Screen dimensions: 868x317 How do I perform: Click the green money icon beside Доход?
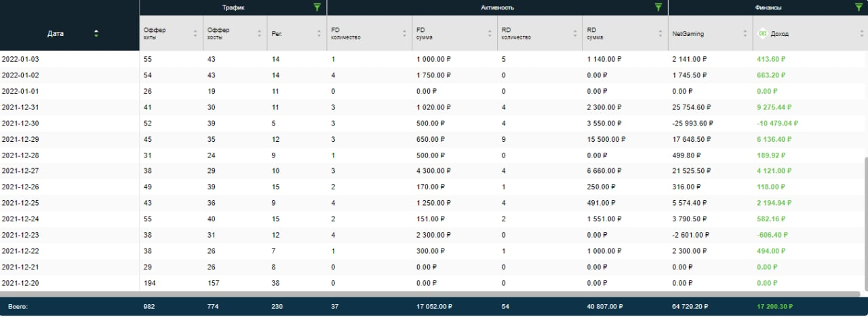[763, 33]
